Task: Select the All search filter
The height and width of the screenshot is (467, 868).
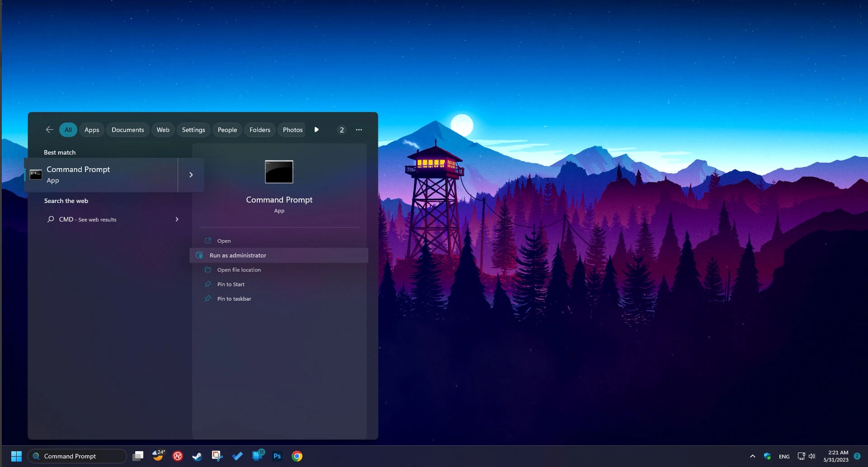Action: point(68,130)
